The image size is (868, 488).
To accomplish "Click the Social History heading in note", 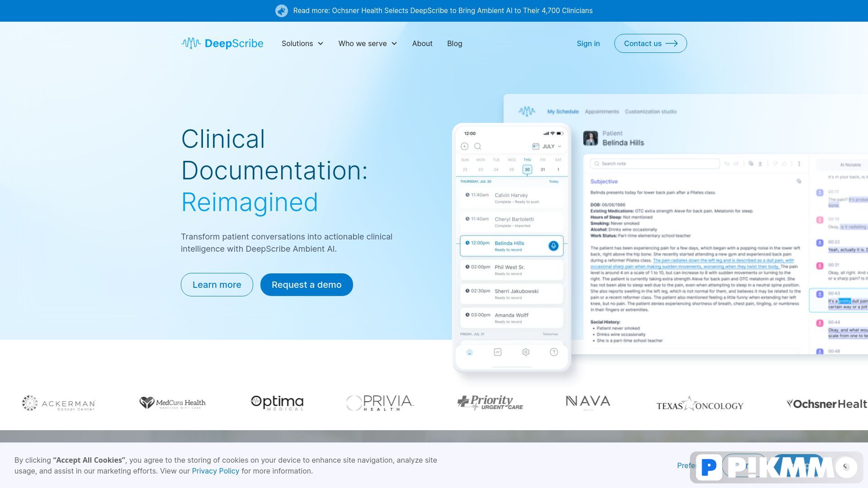I will tap(605, 322).
